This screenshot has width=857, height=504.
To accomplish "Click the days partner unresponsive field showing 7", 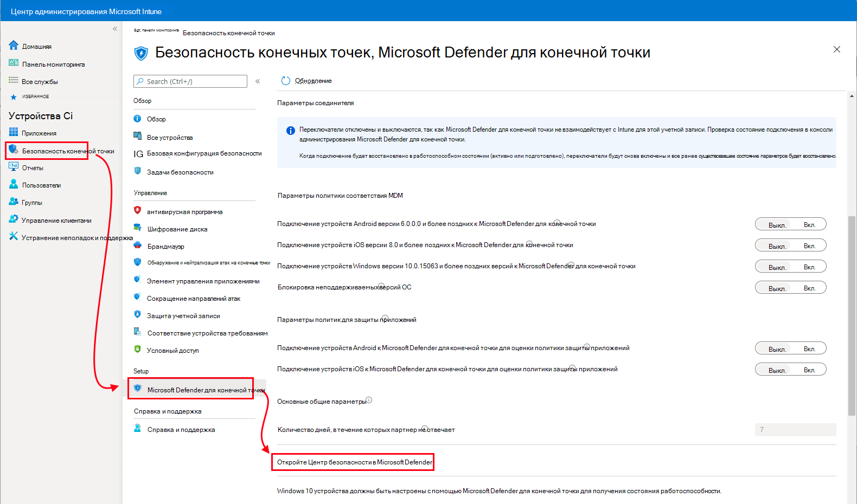I will pos(796,430).
